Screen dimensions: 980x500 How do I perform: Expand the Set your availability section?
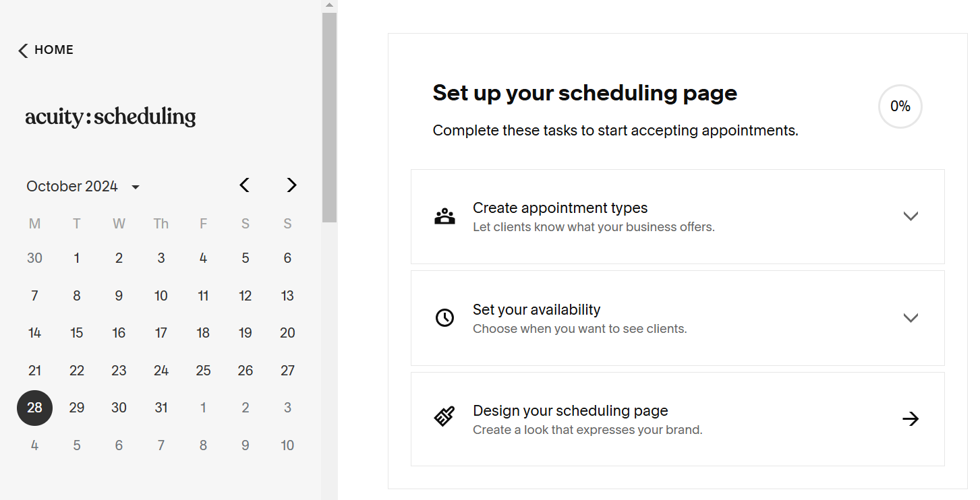tap(911, 317)
